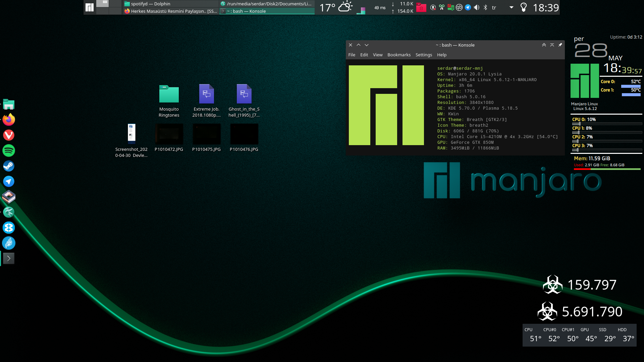Viewport: 644px width, 362px height.
Task: Select Extreme Job video file on desktop
Action: (207, 101)
